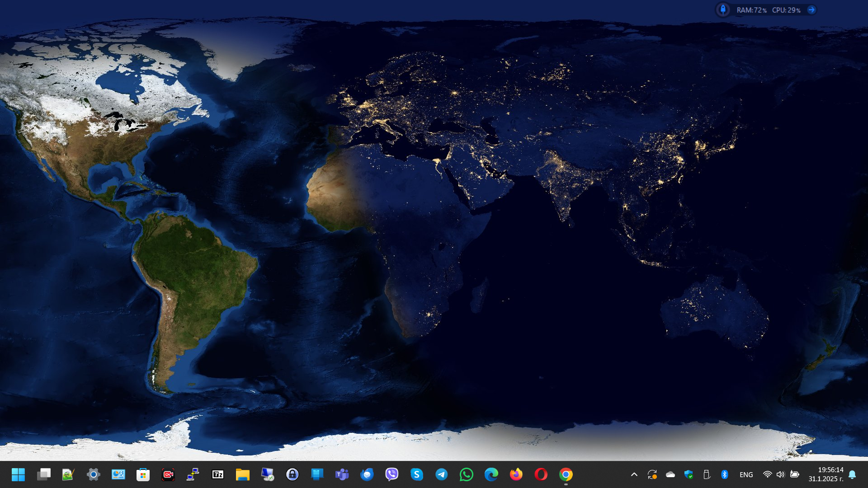Image resolution: width=868 pixels, height=488 pixels.
Task: Open Task View from the taskbar
Action: [44, 474]
